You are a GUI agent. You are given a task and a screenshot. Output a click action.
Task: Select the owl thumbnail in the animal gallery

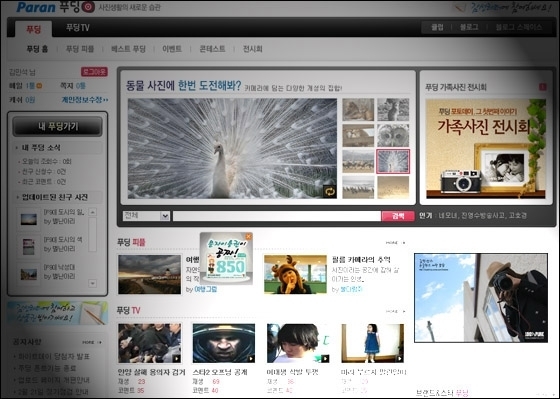[x=393, y=135]
